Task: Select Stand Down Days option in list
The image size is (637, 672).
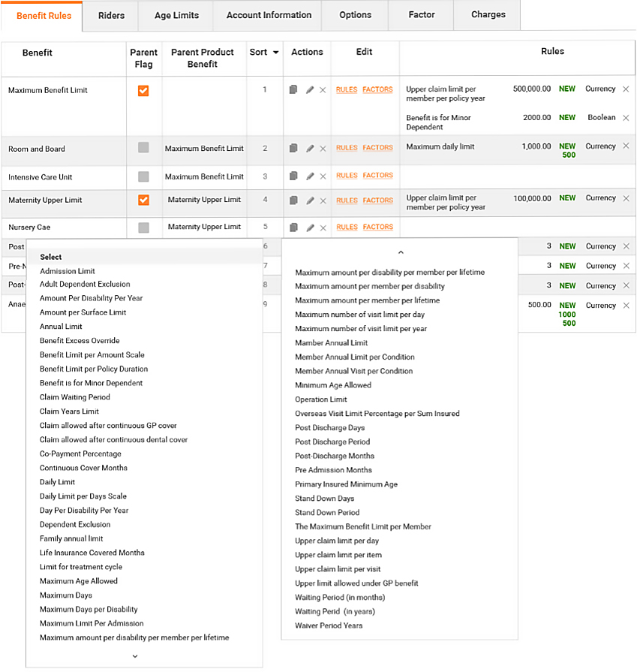Action: [324, 499]
